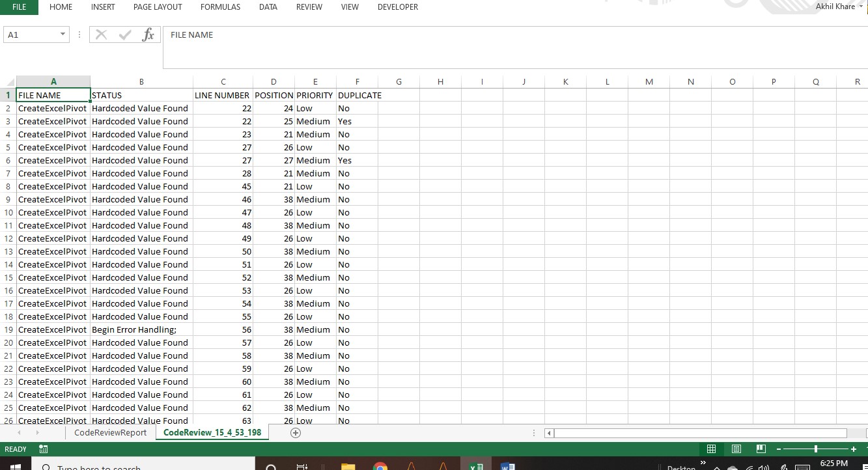Screen dimensions: 868x470
Task: Select all cells via corner triangle
Action: [8, 82]
